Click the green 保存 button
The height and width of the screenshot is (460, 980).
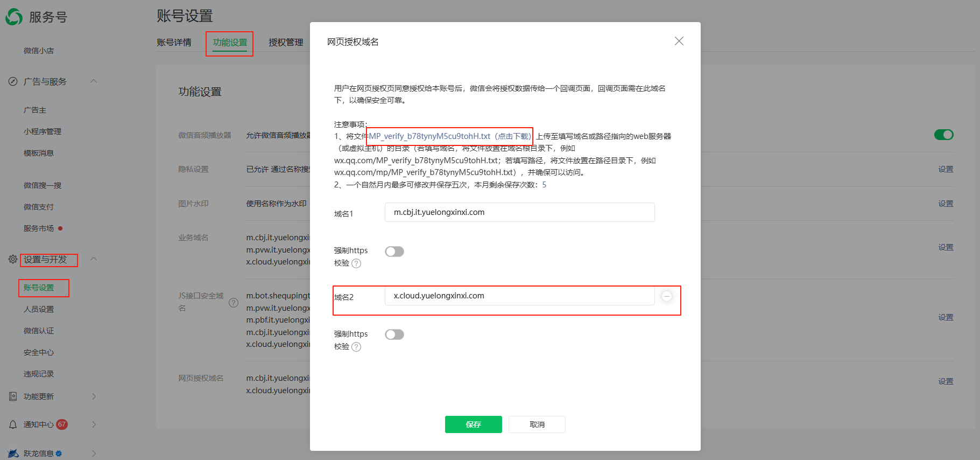click(474, 424)
